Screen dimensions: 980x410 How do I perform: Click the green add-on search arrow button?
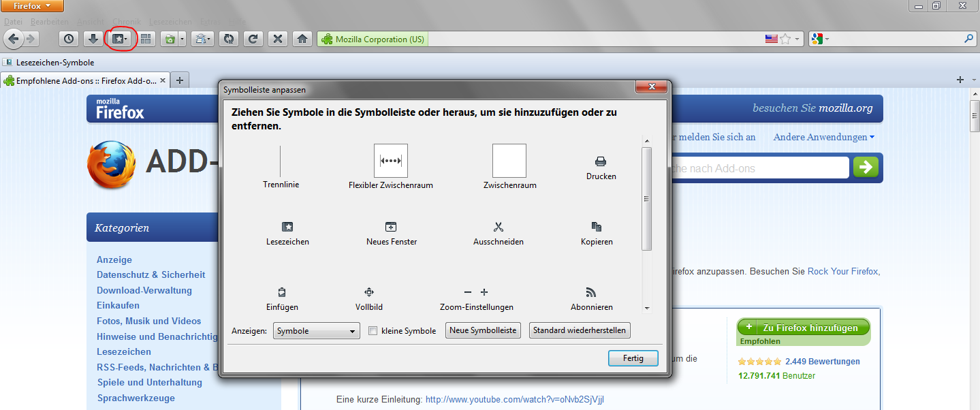(866, 167)
